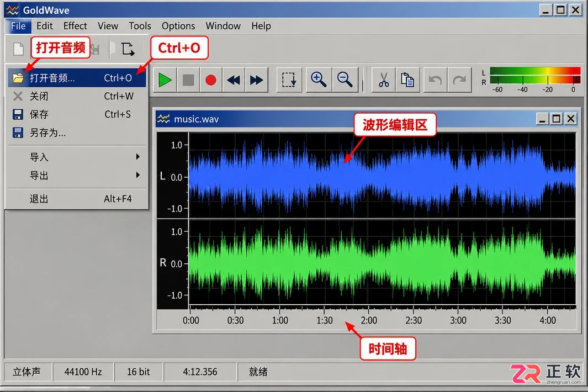Start playback with the green Play button
Screen dimensions: 588x392
tap(165, 80)
